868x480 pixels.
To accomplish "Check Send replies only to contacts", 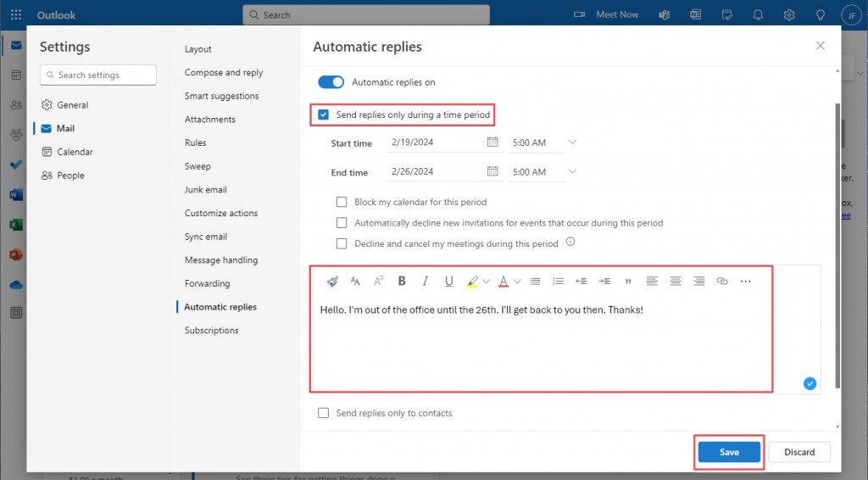I will point(323,413).
